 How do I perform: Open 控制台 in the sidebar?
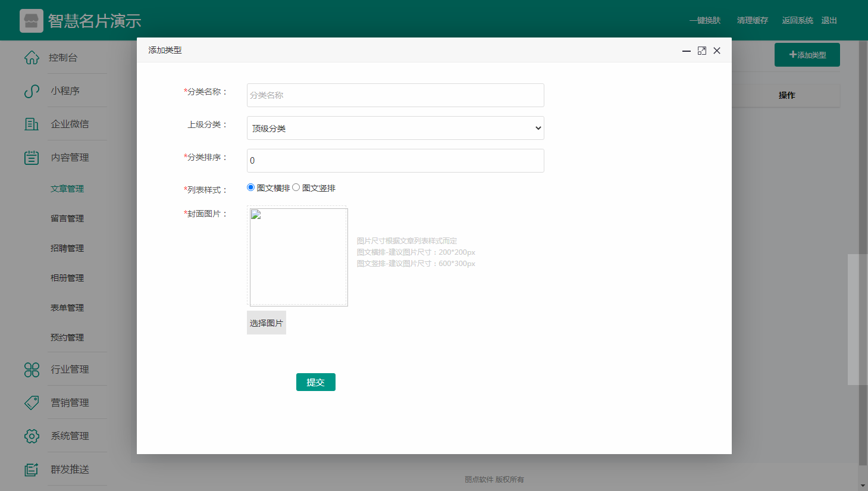coord(63,58)
